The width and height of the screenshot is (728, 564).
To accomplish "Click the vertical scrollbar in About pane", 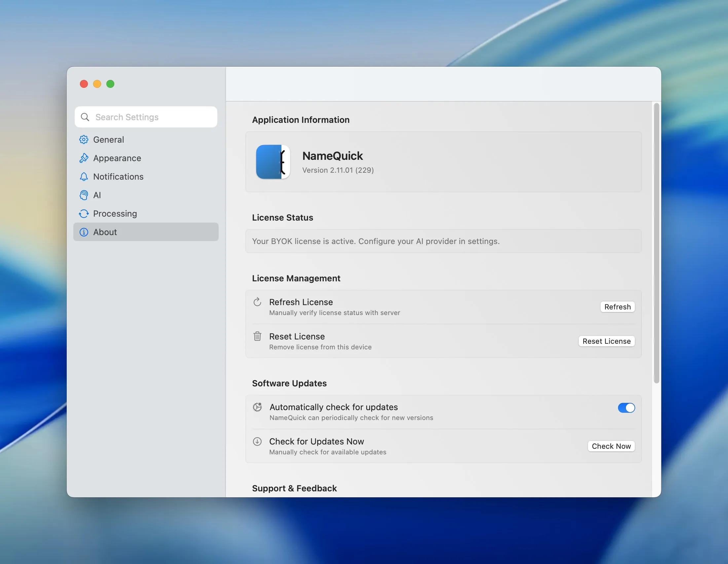I will tap(656, 243).
